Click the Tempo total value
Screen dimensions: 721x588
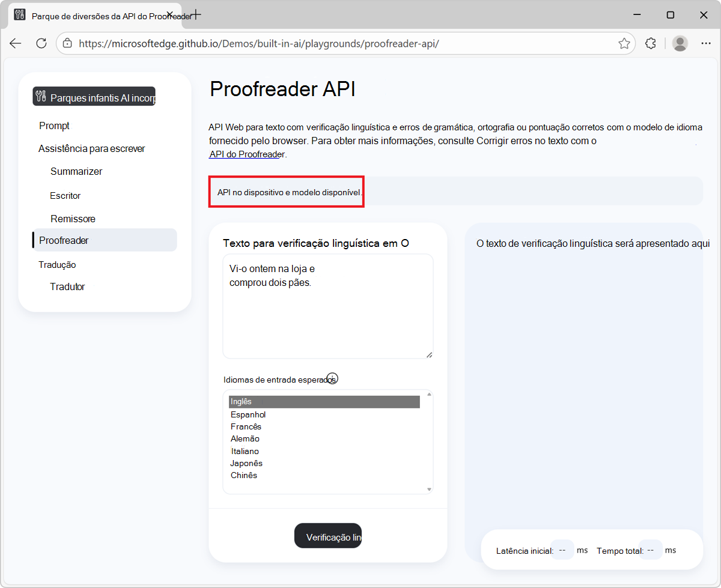(651, 550)
